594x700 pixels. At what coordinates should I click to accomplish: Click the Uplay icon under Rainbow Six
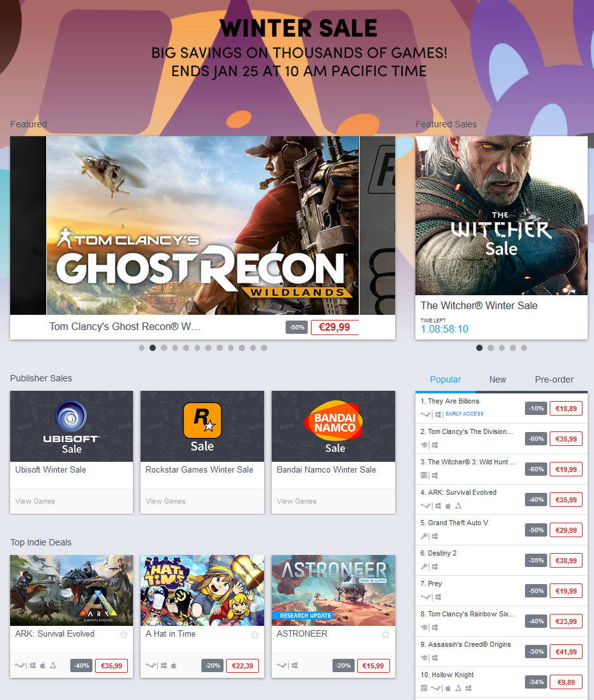point(424,627)
